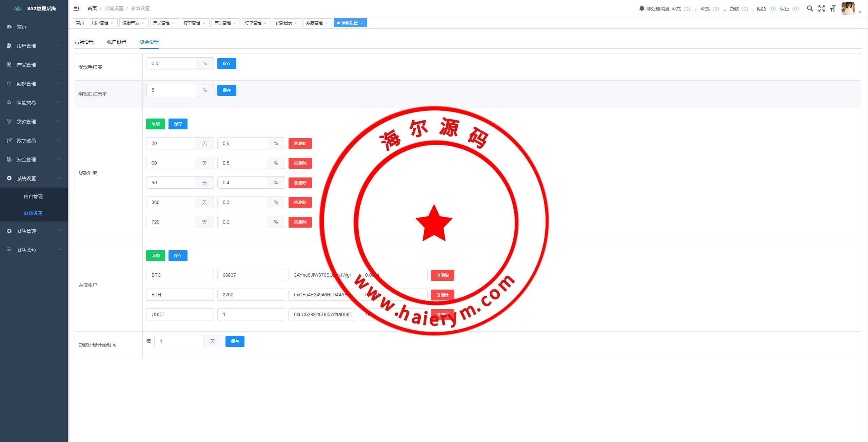Click the search magnifier icon
Screen dimensions: 868x442
coord(810,9)
